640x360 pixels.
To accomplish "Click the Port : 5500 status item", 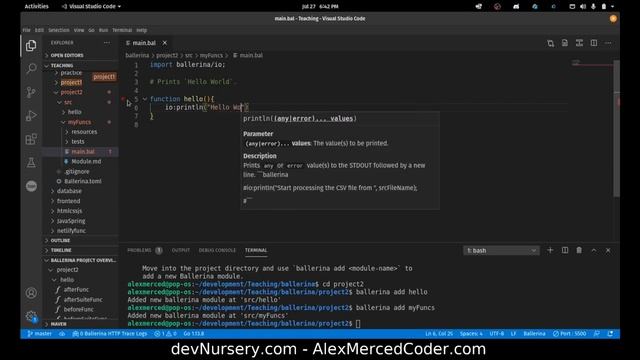I will pos(569,333).
